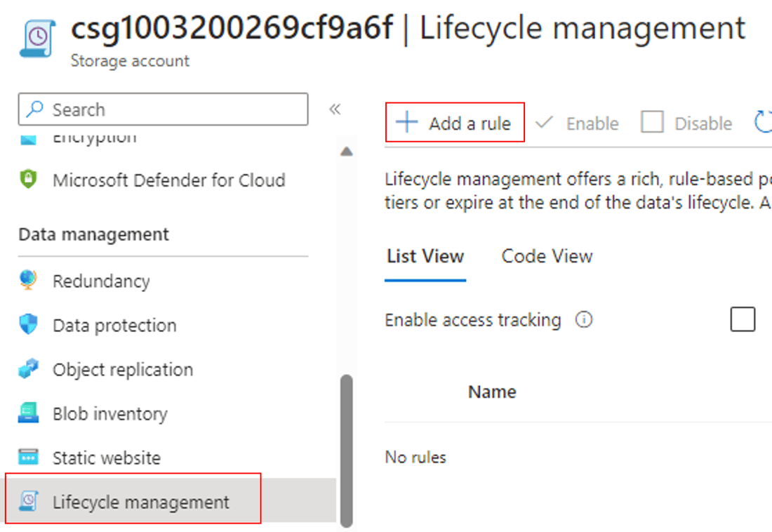Open Object replication via its icon
This screenshot has width=772, height=532.
pyautogui.click(x=29, y=369)
